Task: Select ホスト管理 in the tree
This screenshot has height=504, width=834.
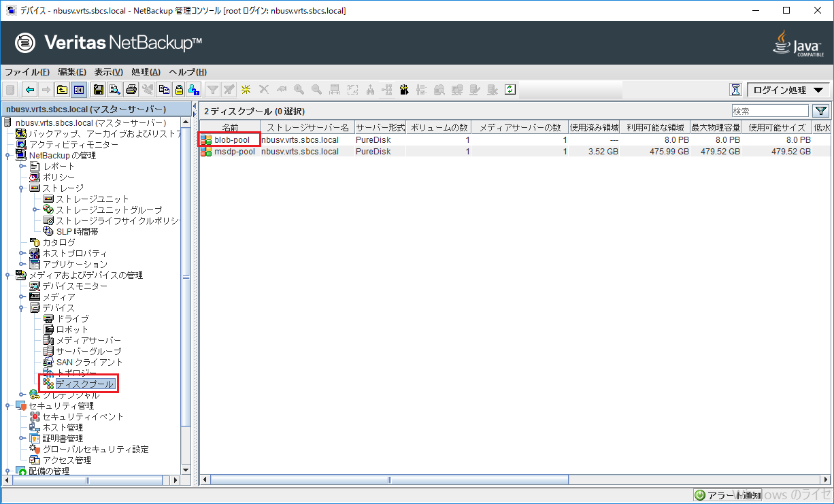Action: (x=63, y=428)
